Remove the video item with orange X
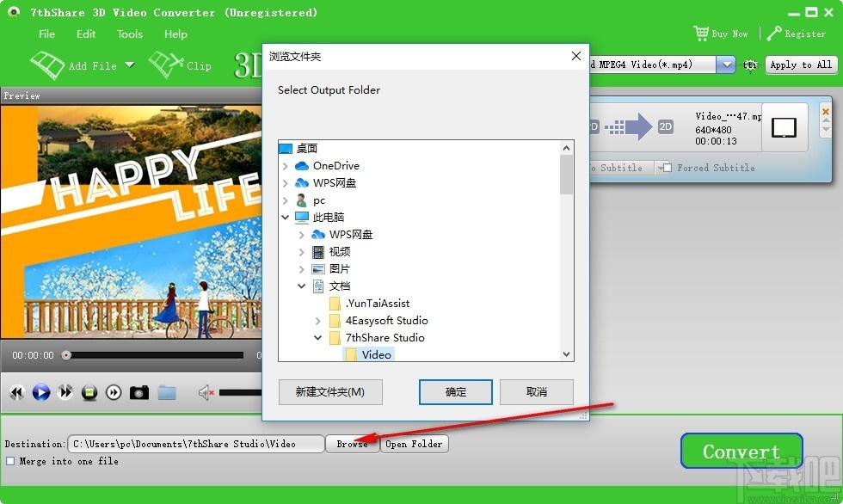Viewport: 843px width, 504px height. coord(826,112)
